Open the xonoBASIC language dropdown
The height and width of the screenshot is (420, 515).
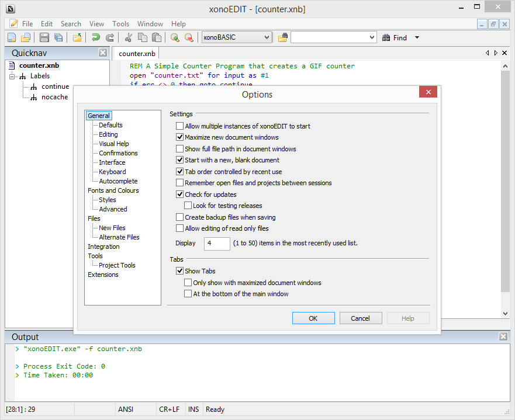(267, 37)
